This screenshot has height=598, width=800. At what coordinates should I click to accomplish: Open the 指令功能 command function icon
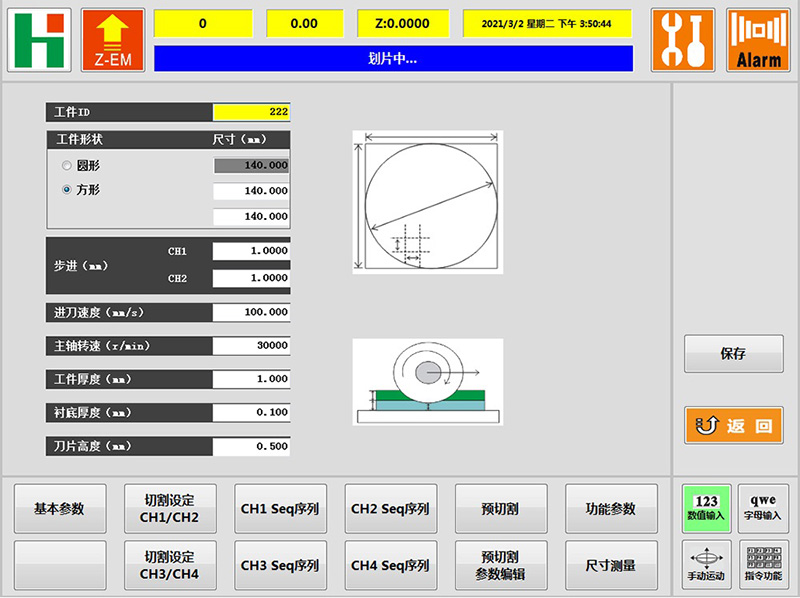point(764,563)
